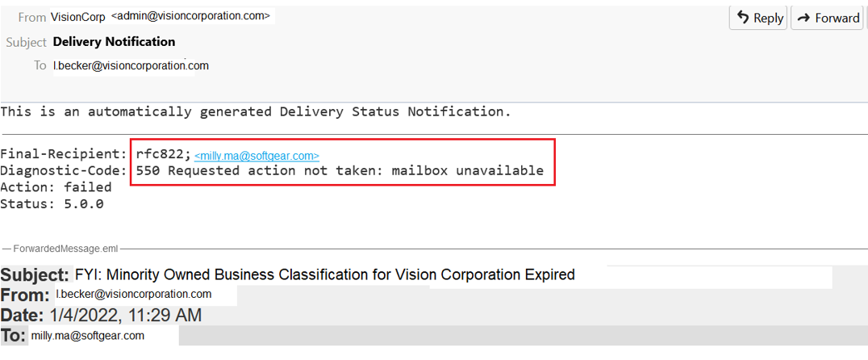This screenshot has height=360, width=868.
Task: Click the From label in email header
Action: (x=31, y=17)
